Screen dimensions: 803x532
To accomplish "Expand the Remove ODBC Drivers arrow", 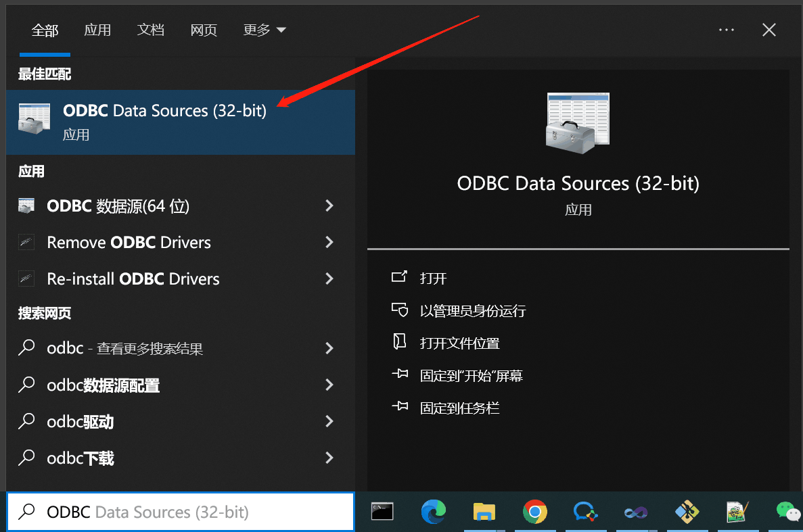I will pos(329,242).
